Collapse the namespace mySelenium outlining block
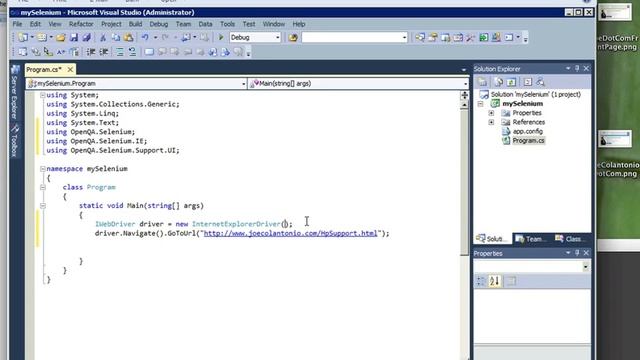 click(42, 169)
